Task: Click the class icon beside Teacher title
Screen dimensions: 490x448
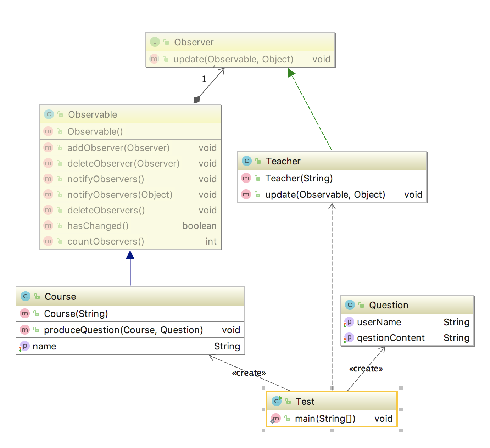Action: [247, 161]
